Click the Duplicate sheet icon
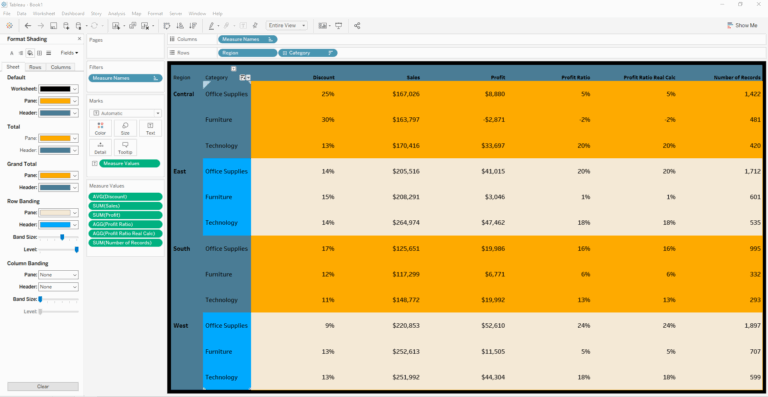The image size is (768, 397). (132, 25)
